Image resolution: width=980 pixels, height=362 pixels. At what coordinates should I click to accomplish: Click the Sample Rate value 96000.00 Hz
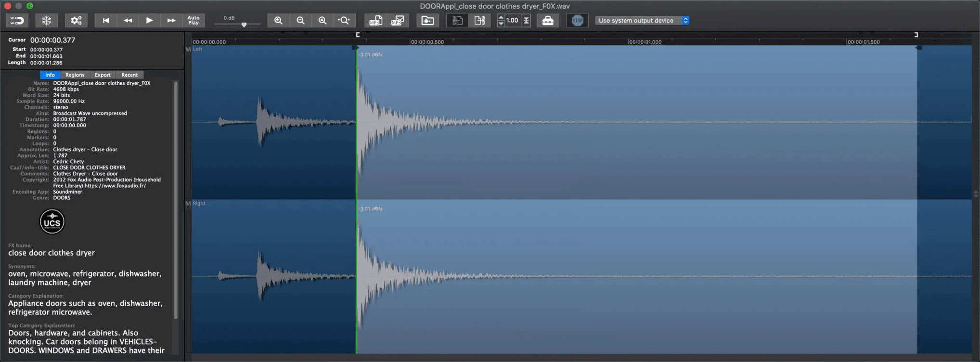69,101
